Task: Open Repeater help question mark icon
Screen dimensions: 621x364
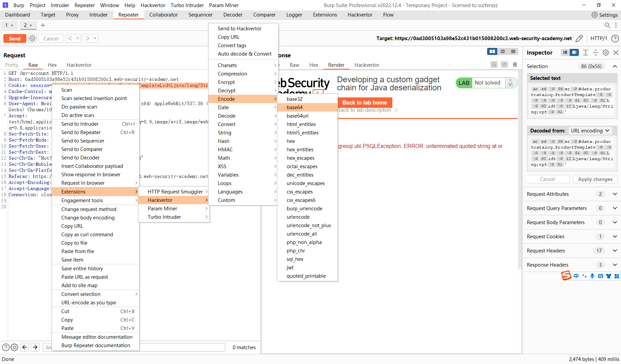Action: 615,38
